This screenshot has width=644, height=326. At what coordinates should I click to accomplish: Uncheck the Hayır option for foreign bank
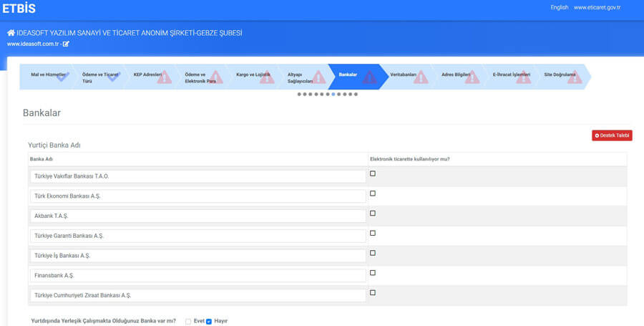[209, 322]
